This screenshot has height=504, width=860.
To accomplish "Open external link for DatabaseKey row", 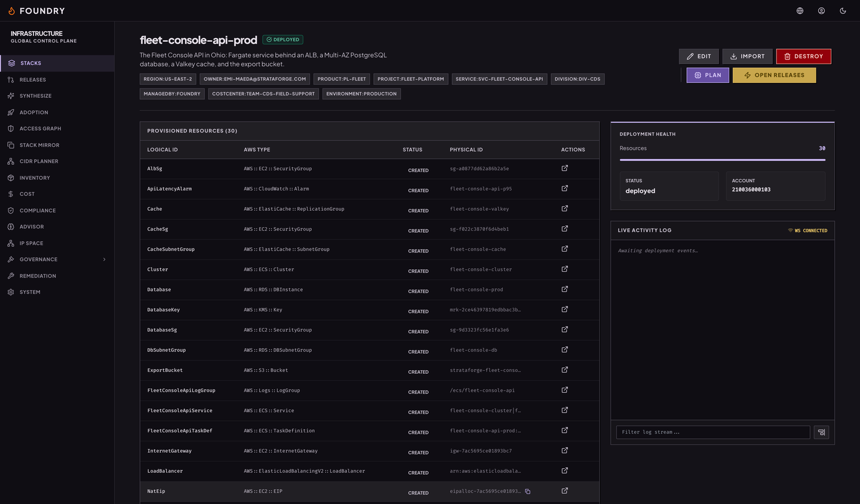I will tap(564, 309).
